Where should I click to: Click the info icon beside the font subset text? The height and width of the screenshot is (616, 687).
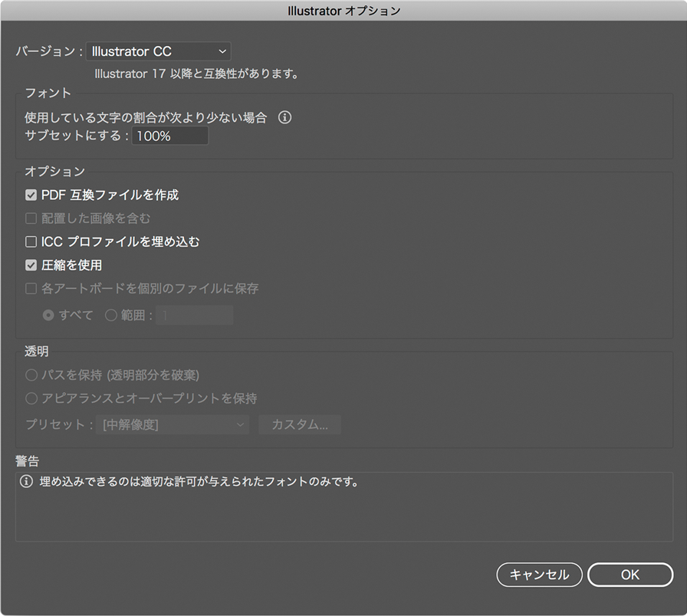point(284,118)
